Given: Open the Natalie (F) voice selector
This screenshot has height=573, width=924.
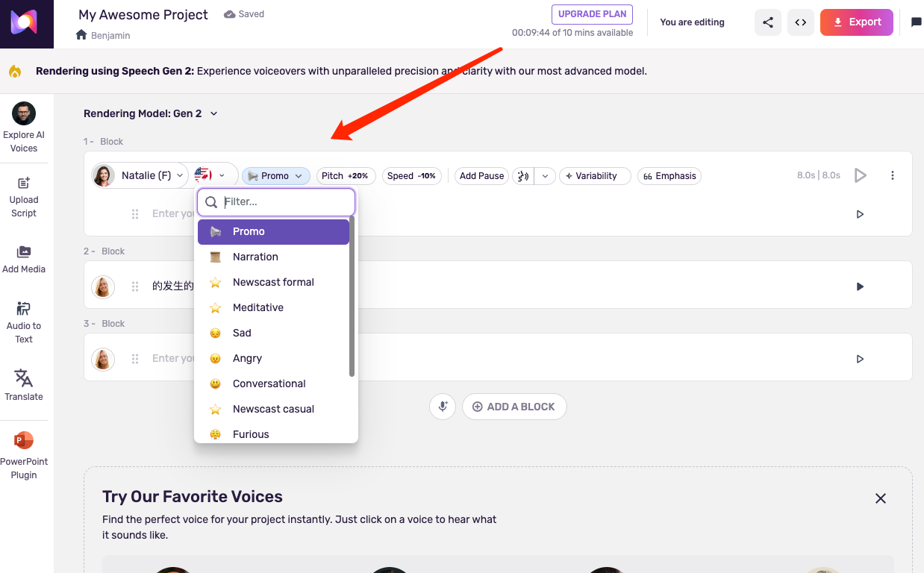Looking at the screenshot, I should point(140,175).
